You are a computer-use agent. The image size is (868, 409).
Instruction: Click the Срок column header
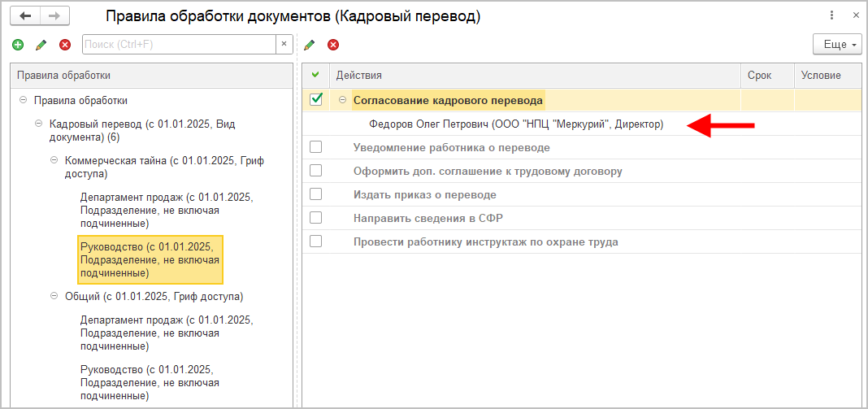coord(759,75)
